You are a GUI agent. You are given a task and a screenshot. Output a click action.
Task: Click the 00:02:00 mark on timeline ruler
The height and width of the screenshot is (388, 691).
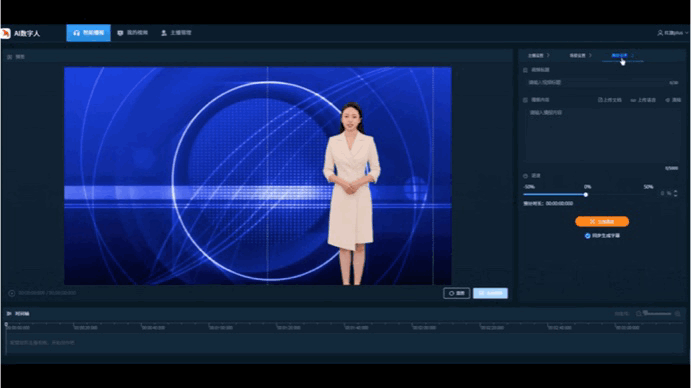424,328
